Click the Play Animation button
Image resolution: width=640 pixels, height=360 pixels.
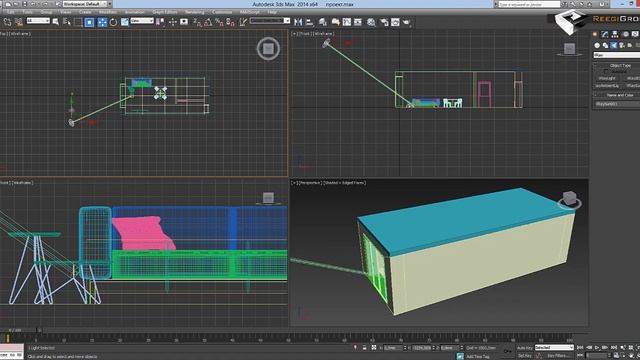597,348
